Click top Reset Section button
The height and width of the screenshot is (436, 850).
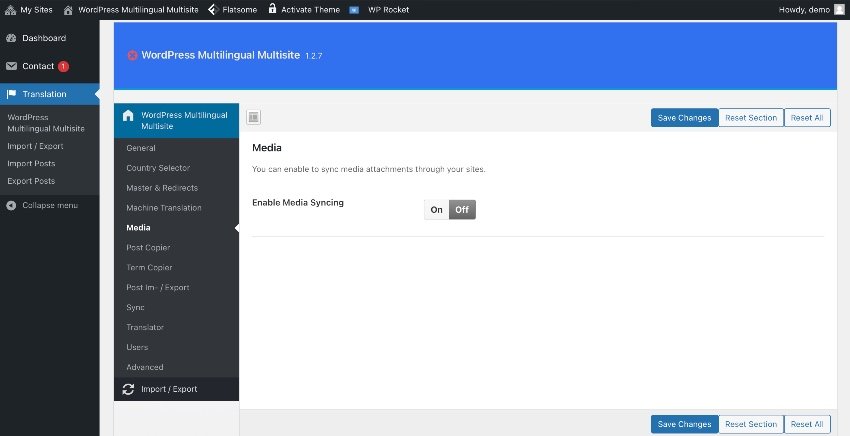click(751, 118)
